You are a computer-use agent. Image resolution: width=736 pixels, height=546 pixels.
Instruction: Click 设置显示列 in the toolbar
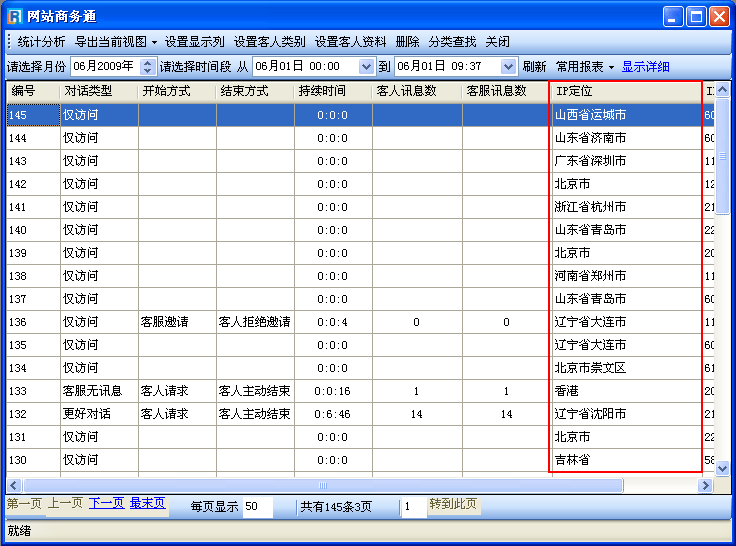[195, 42]
